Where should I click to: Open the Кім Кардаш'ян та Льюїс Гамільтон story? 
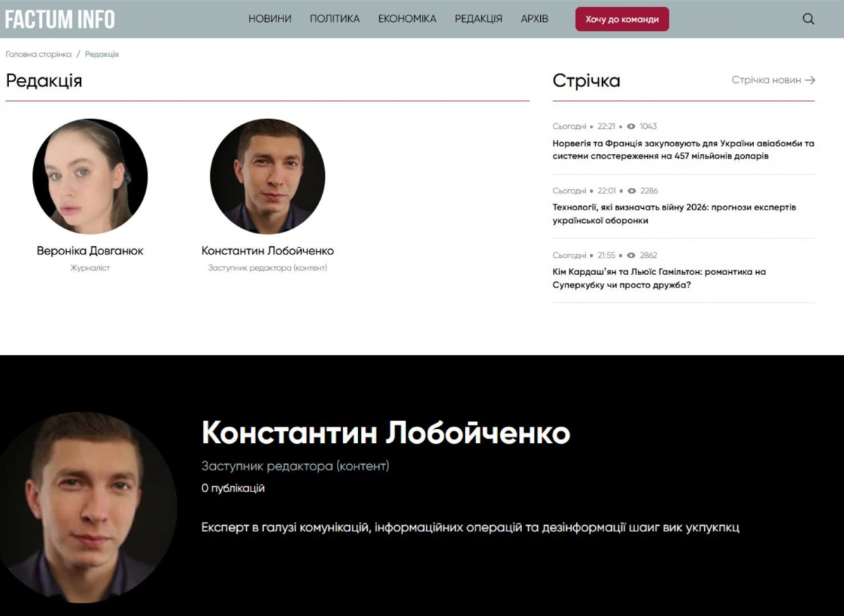click(659, 278)
